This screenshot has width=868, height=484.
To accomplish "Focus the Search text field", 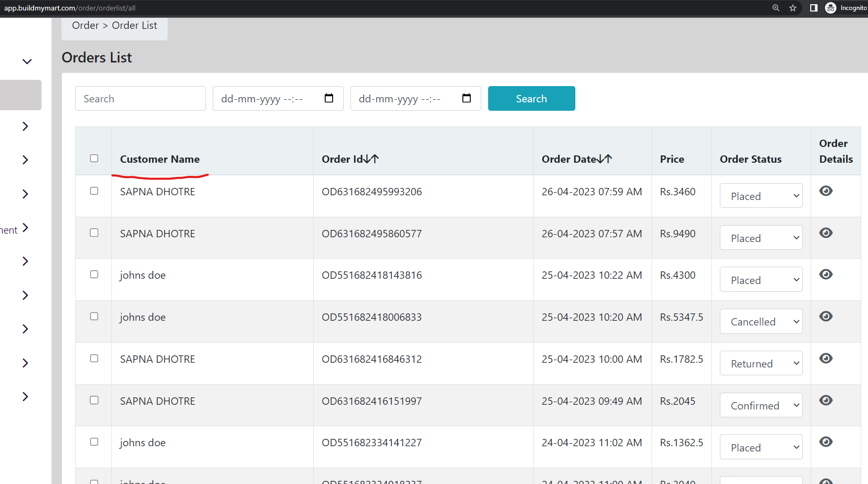I will [140, 98].
